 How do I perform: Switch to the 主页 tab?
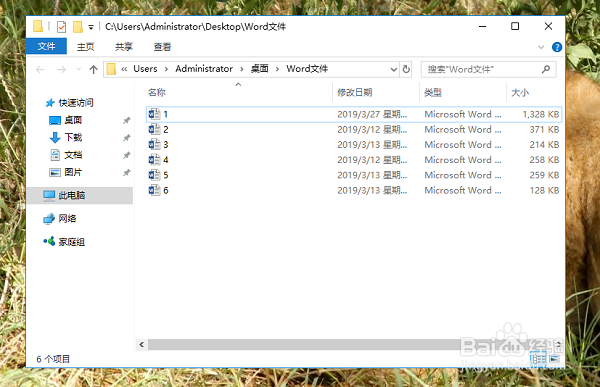tap(85, 47)
